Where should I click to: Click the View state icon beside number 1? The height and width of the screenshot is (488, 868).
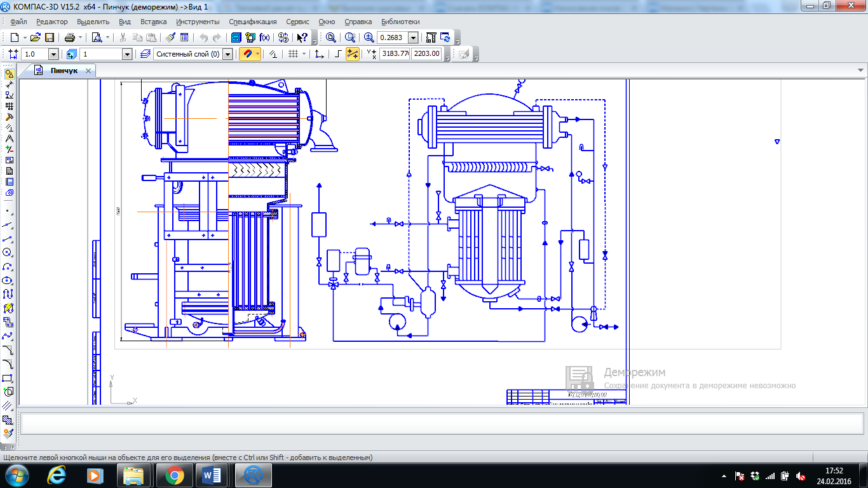(x=71, y=54)
